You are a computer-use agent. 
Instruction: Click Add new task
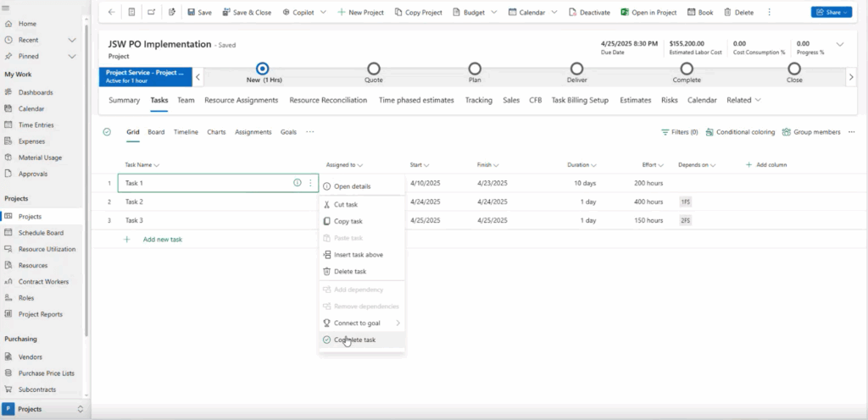tap(162, 240)
